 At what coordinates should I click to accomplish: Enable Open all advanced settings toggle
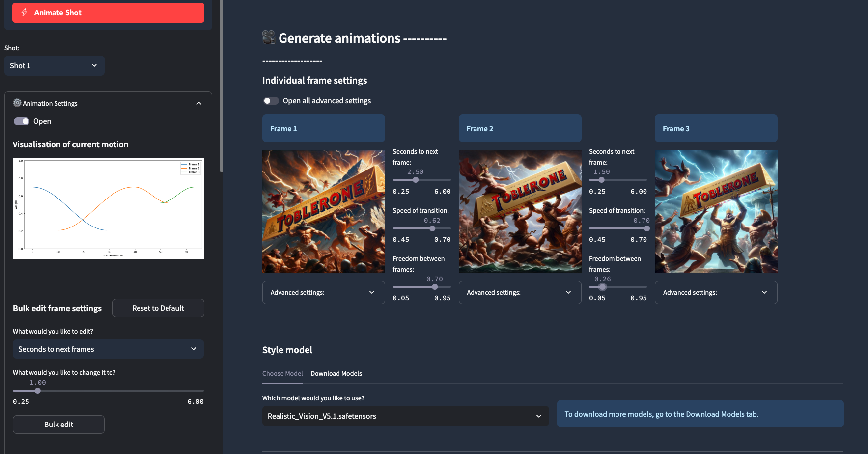271,101
